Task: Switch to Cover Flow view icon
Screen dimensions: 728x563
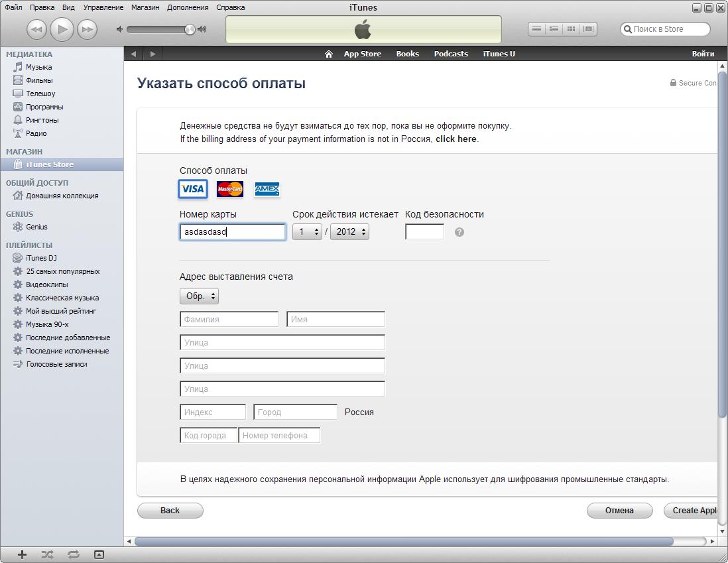Action: pos(588,29)
